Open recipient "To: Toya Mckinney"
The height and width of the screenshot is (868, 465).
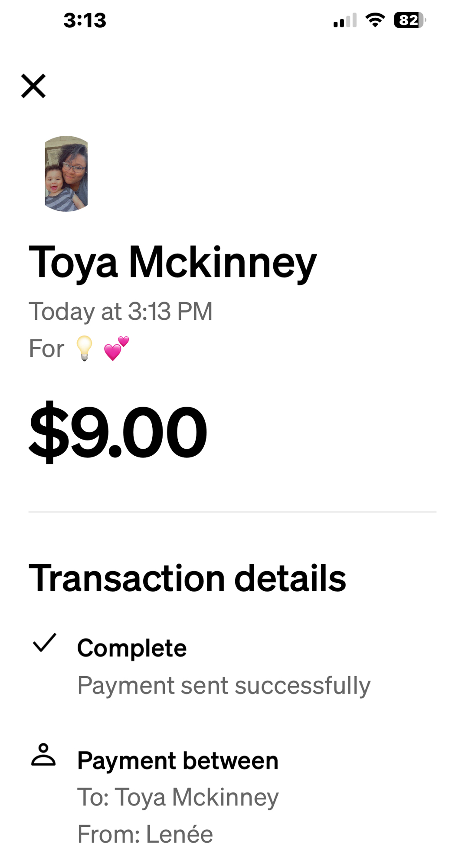[178, 797]
